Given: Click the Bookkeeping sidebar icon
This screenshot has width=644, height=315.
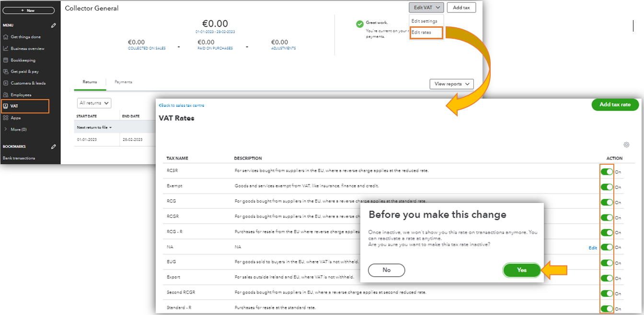Looking at the screenshot, I should point(6,60).
